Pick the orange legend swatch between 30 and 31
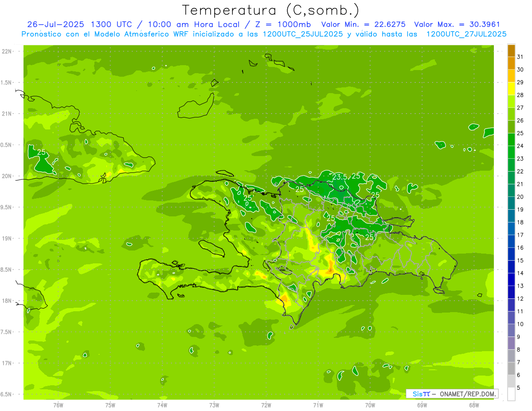 (511, 63)
